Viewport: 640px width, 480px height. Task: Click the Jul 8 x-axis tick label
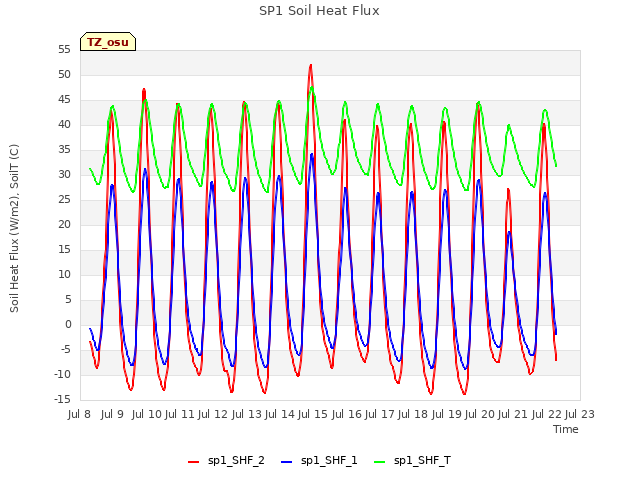(79, 414)
